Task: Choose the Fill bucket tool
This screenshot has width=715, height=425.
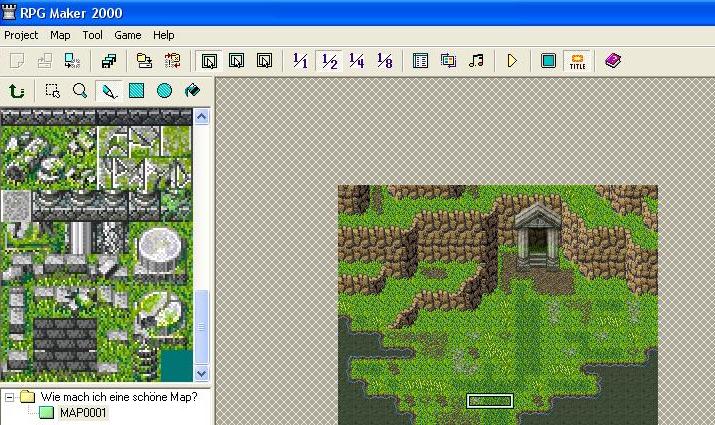Action: 192,91
